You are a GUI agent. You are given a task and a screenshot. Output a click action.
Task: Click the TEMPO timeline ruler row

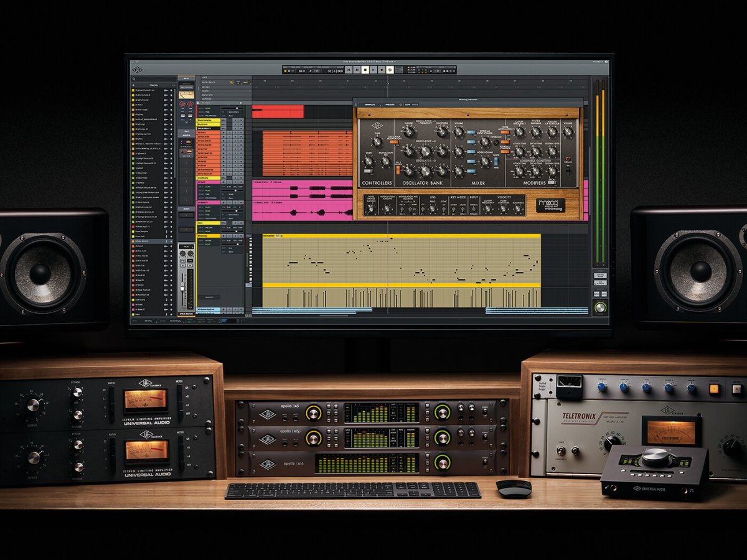[226, 91]
